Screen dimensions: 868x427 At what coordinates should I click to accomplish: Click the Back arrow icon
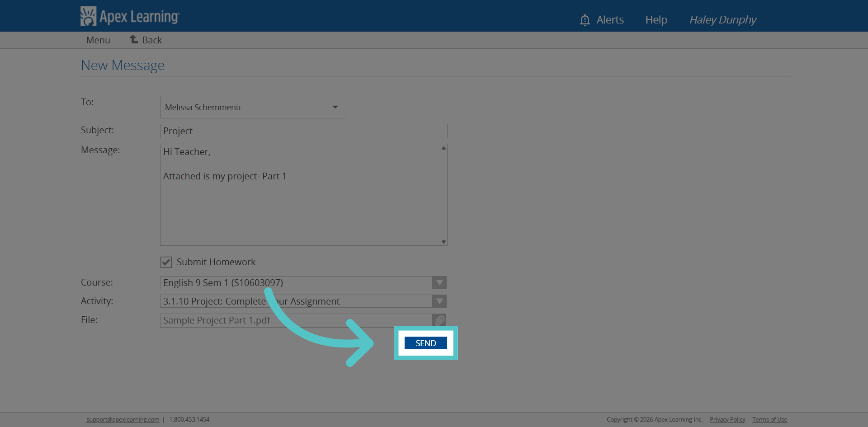pyautogui.click(x=134, y=39)
